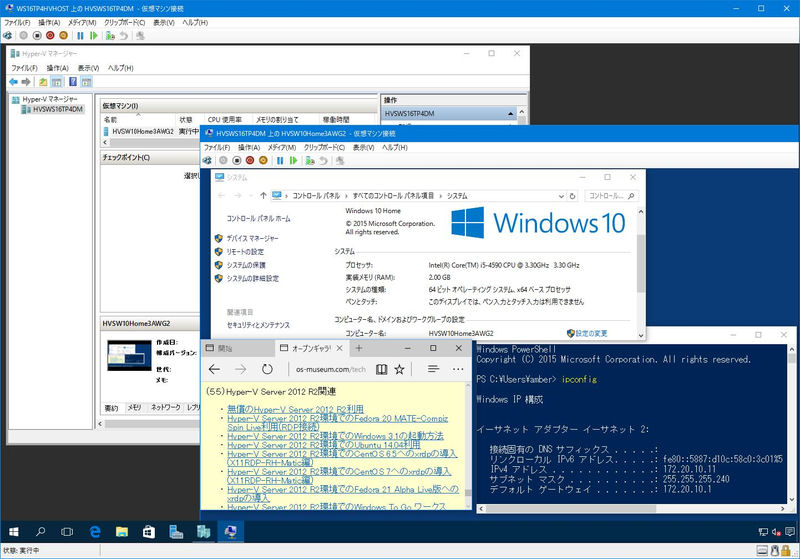
Task: Click Help question-mark icon in Hyper-V Manager toolbar
Action: pyautogui.click(x=73, y=82)
